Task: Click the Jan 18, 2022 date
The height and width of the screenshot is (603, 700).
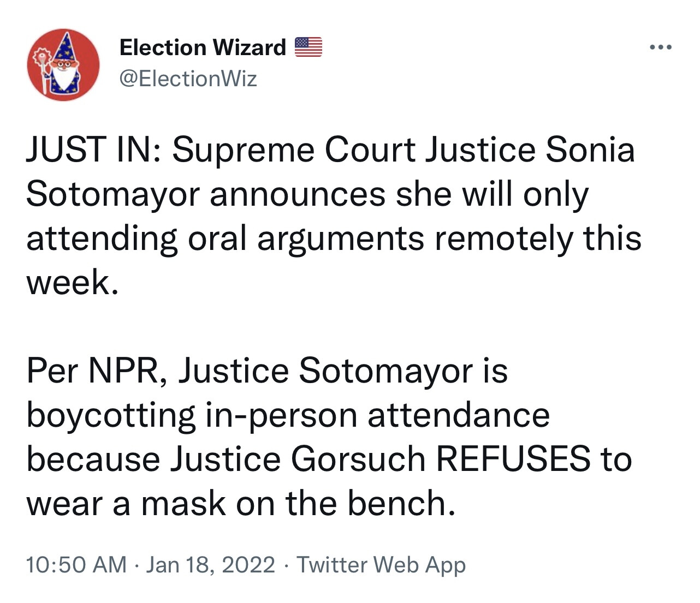Action: coord(210,564)
